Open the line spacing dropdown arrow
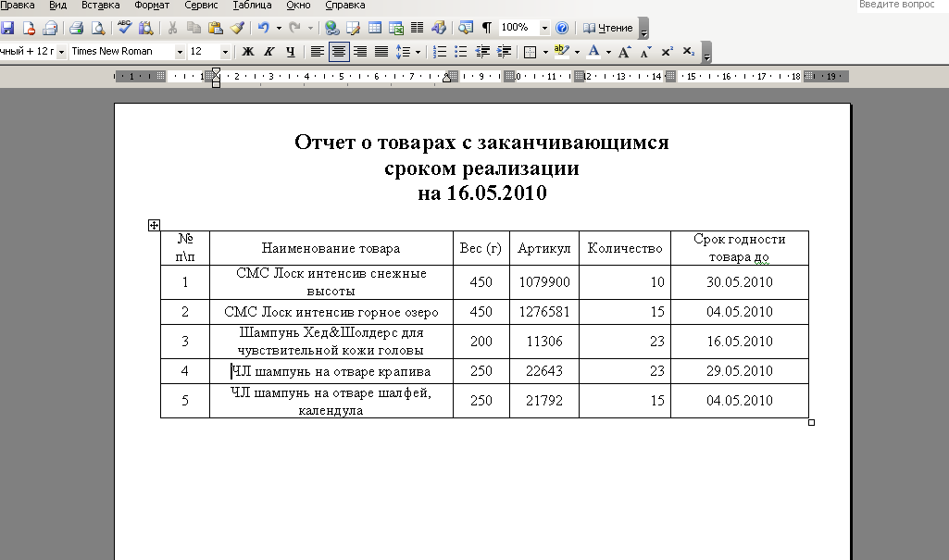This screenshot has width=949, height=560. coord(418,52)
